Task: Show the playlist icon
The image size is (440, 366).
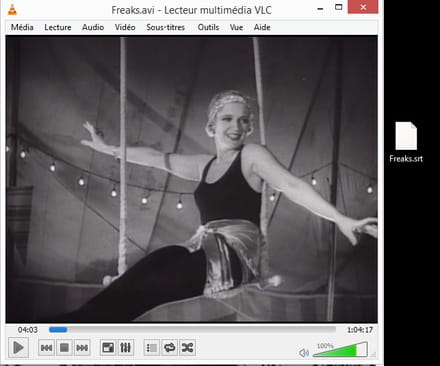Action: click(152, 348)
